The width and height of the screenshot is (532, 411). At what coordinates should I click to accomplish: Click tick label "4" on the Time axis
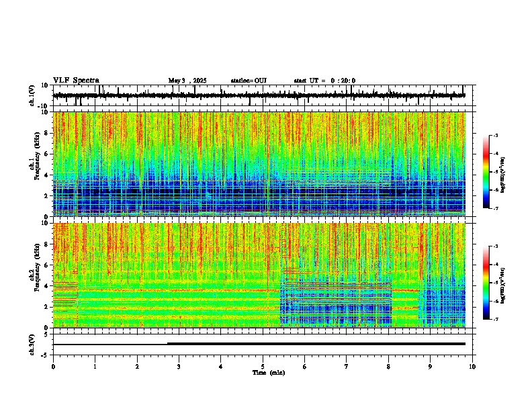point(221,367)
